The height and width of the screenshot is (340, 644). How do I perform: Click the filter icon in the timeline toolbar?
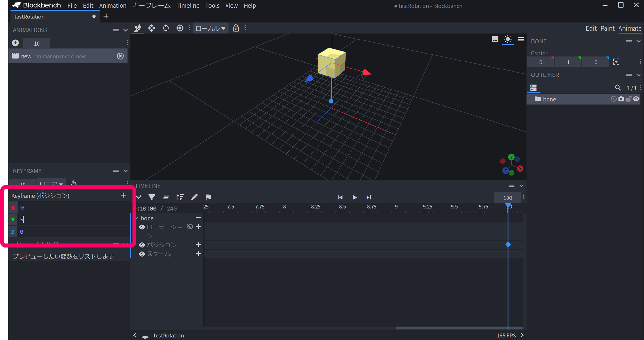(152, 197)
